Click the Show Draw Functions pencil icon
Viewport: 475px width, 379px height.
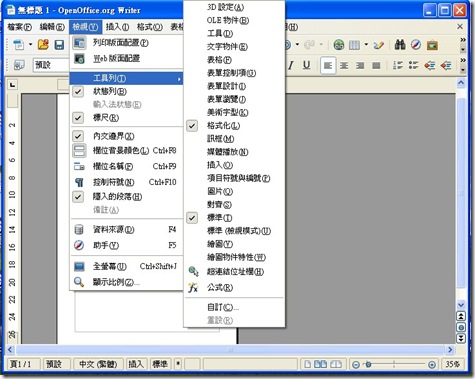[x=379, y=45]
